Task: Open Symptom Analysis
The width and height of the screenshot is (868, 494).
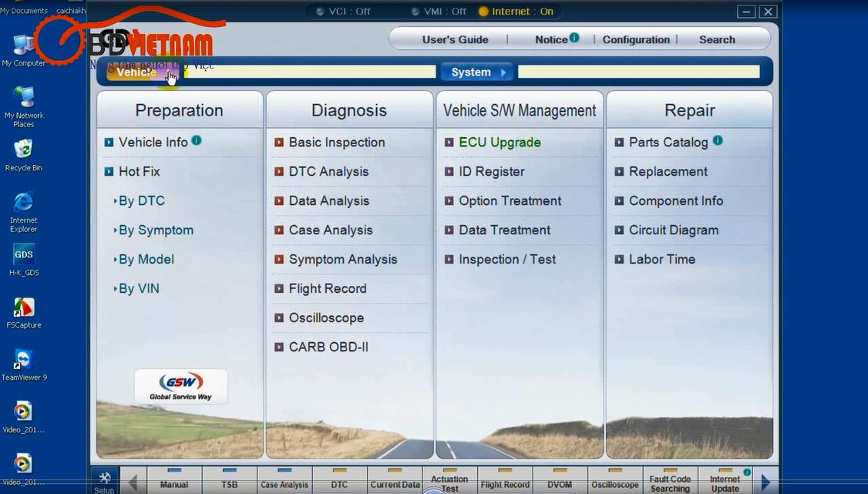Action: [343, 260]
